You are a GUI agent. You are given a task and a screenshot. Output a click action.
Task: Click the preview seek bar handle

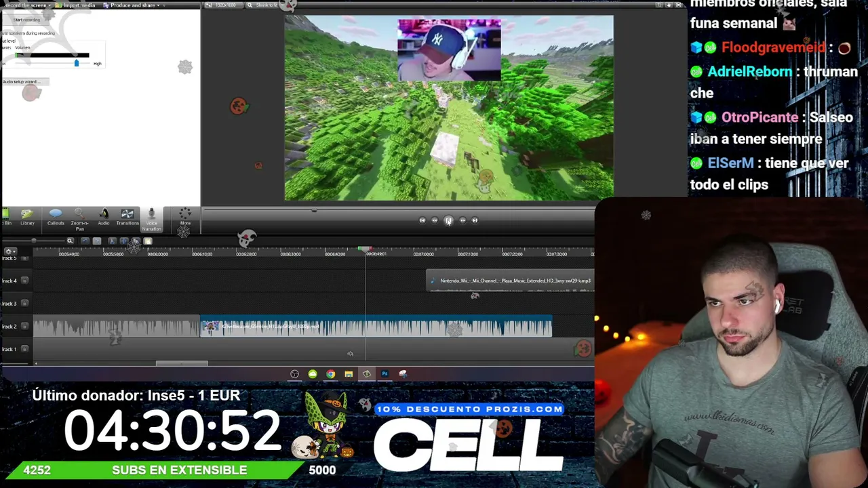[313, 211]
